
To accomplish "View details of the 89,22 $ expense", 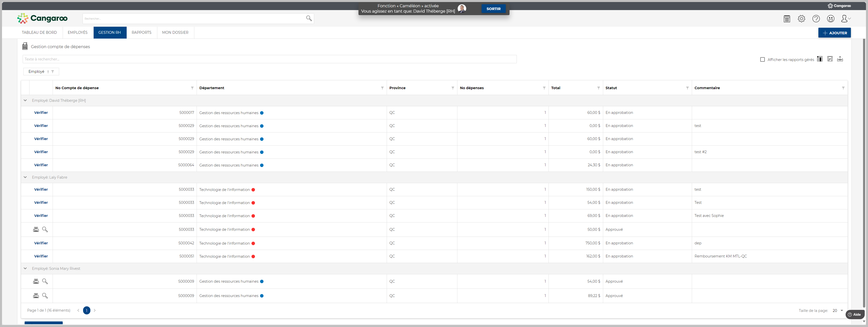I will point(45,296).
